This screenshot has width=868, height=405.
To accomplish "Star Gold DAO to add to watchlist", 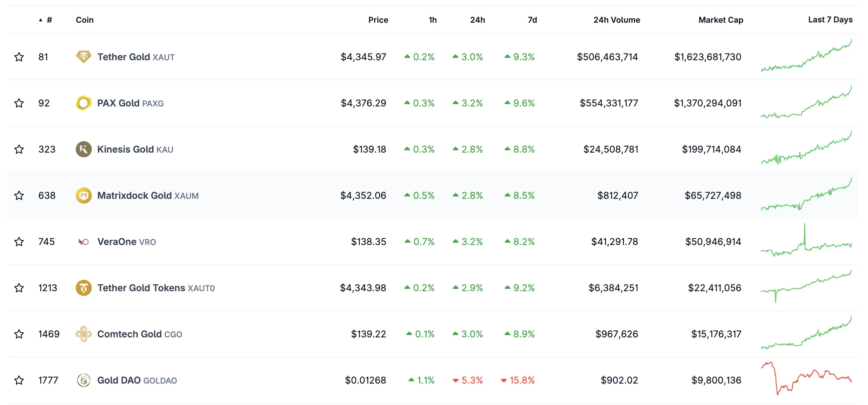I will point(19,380).
